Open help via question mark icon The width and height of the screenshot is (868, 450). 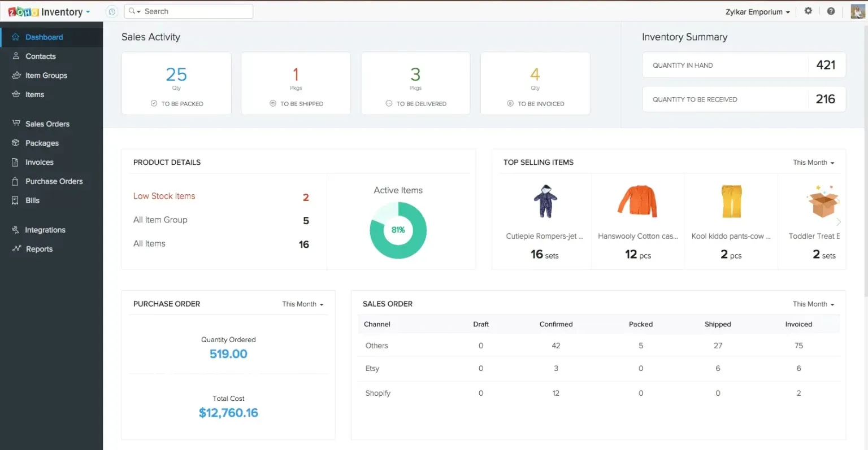831,11
